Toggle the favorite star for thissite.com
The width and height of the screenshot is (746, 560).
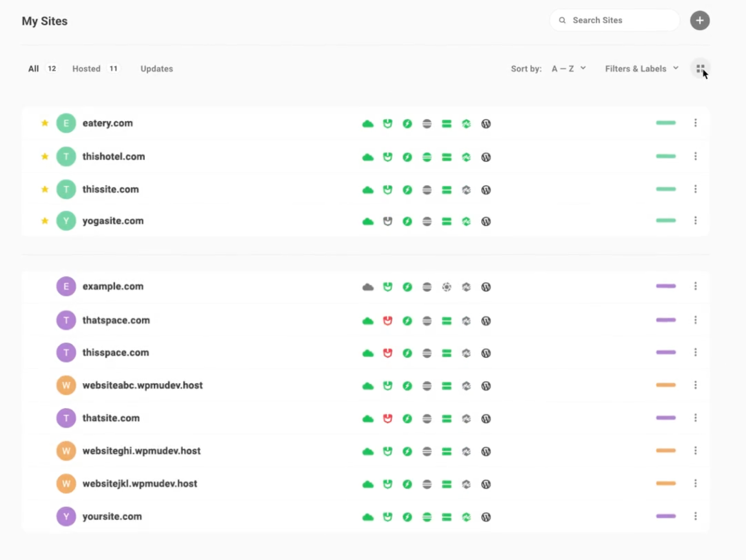45,189
